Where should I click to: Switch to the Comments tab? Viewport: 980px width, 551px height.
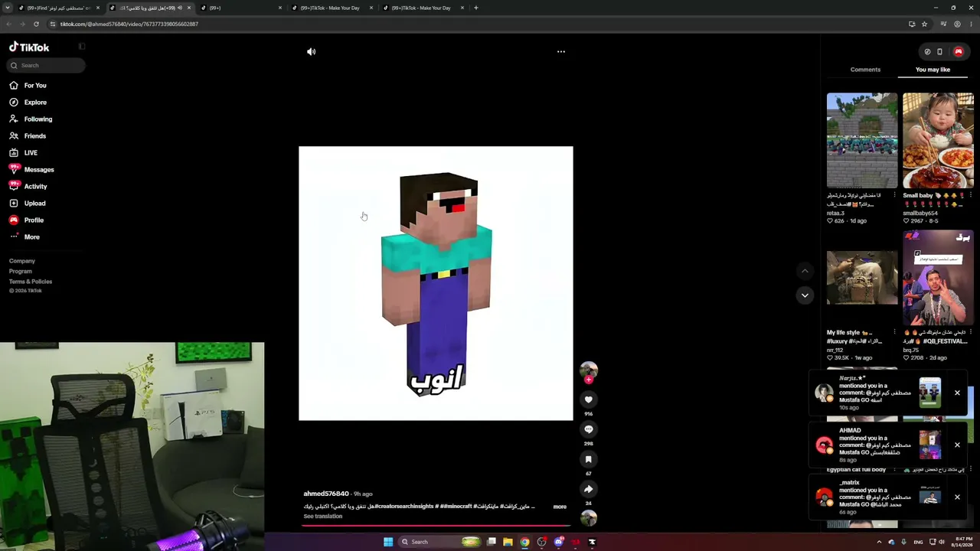point(865,70)
